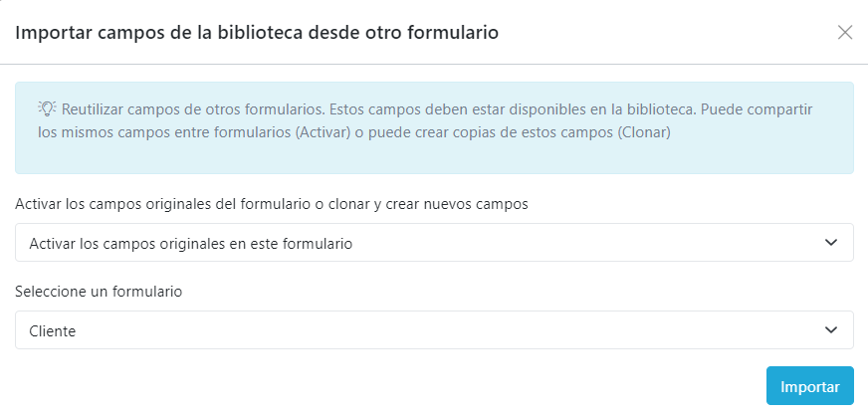The height and width of the screenshot is (417, 868).
Task: Click the selected text 'Activar los campos originales en este formulario'
Action: pos(191,244)
